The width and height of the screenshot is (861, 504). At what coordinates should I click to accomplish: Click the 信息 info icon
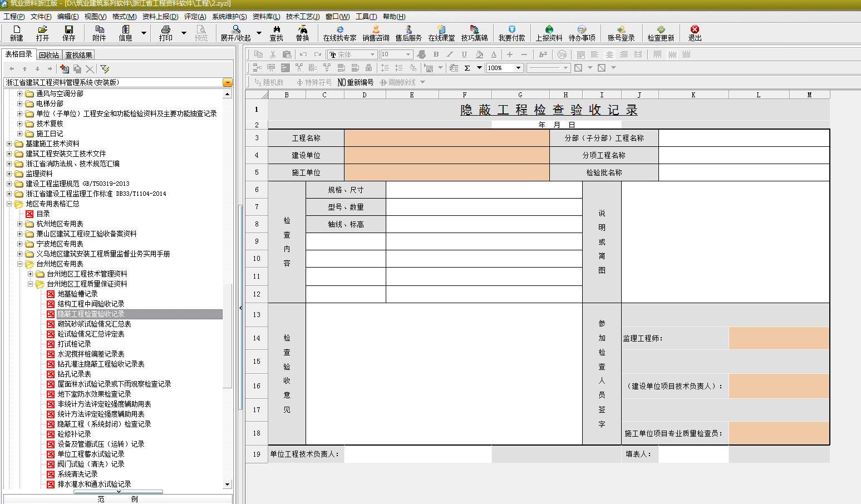pyautogui.click(x=126, y=33)
